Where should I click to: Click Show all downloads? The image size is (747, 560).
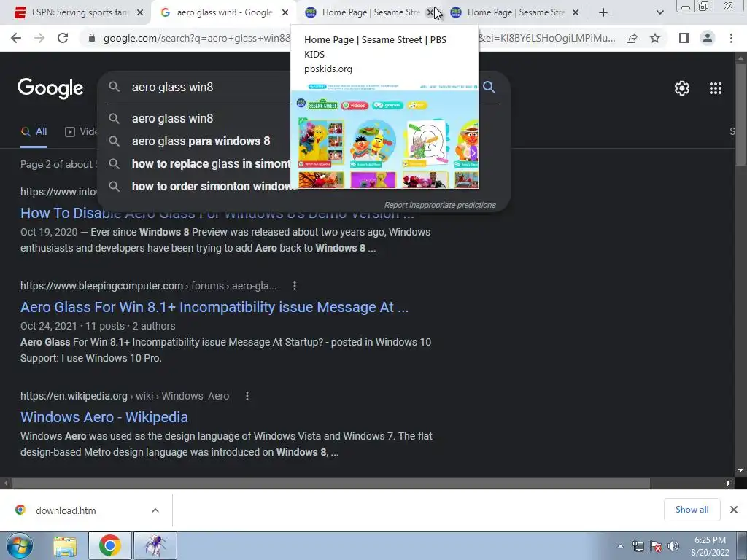(692, 510)
